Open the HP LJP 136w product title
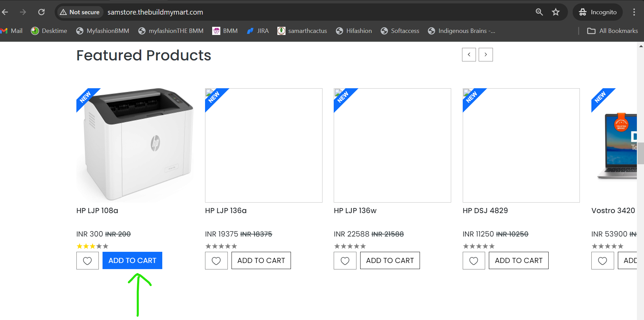Screen dimensions: 644x320 [355, 211]
